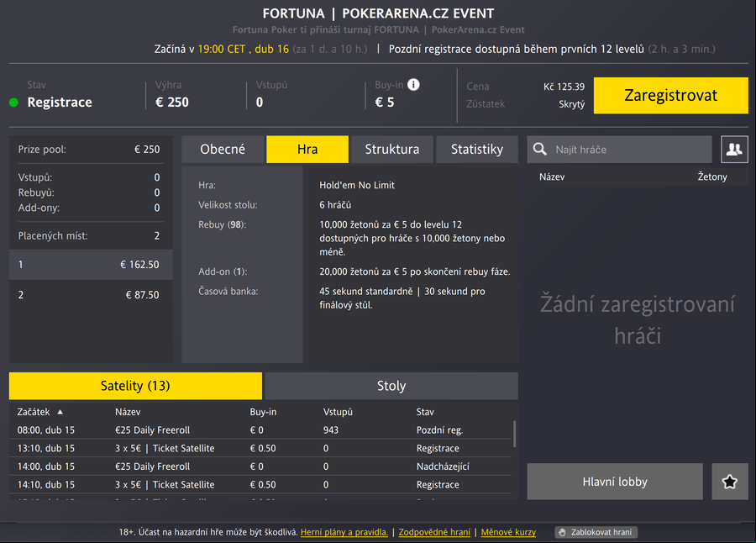Open the Statistiky tab

point(477,149)
